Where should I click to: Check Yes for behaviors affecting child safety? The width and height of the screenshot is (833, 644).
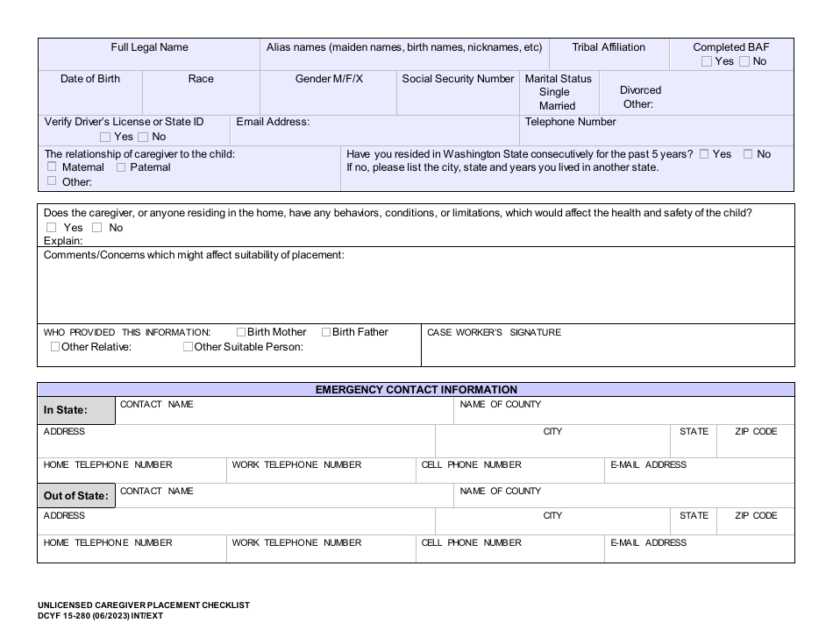pyautogui.click(x=51, y=227)
